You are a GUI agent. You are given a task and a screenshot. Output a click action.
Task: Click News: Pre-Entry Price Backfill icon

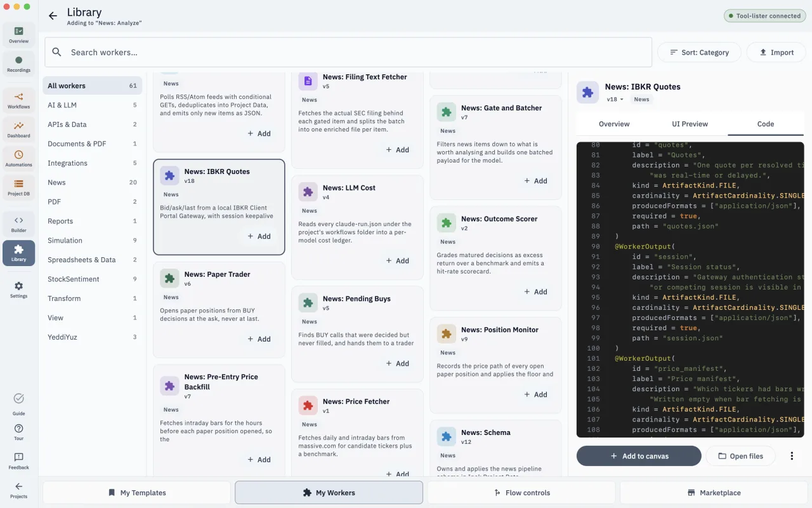(x=169, y=385)
